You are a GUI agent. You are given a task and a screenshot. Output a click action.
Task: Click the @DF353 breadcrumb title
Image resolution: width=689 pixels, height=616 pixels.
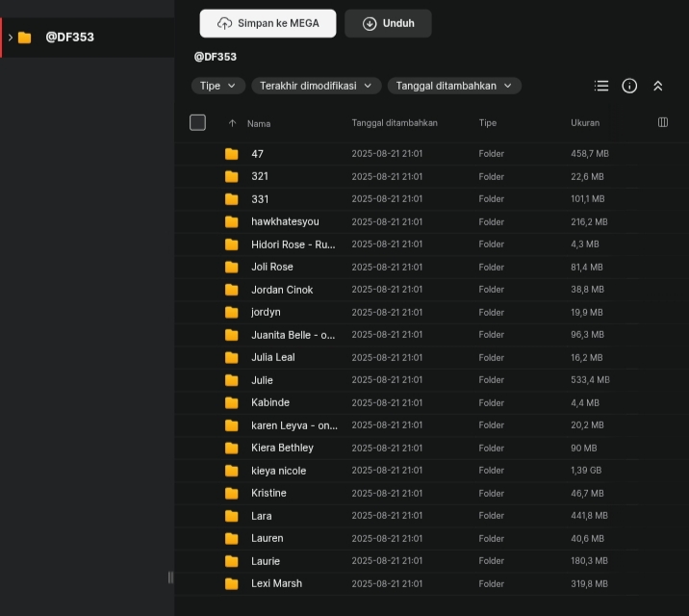[216, 57]
